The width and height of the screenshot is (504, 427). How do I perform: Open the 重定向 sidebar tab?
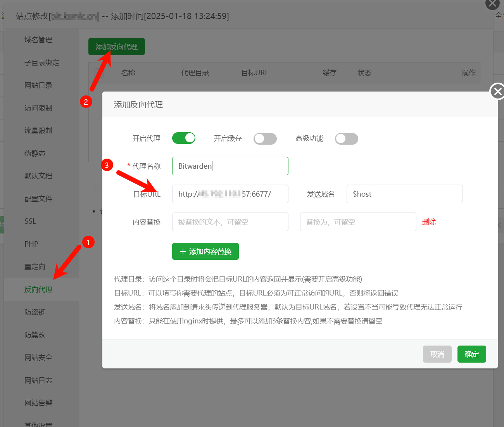point(35,267)
